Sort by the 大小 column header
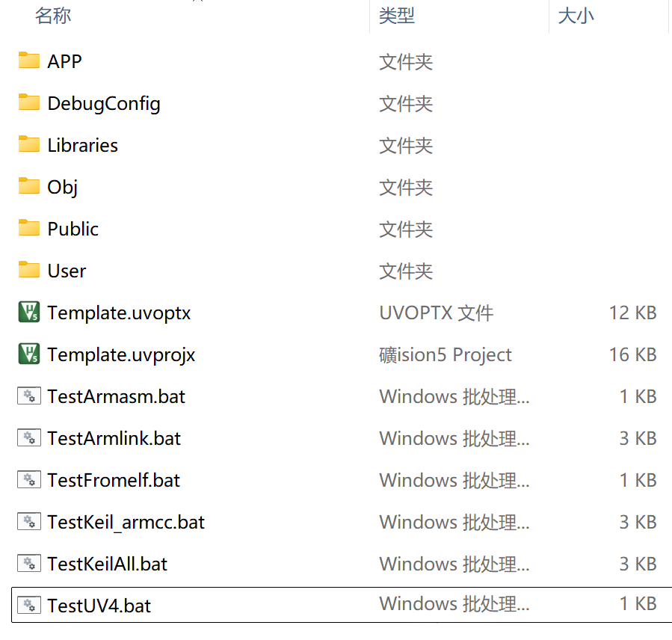The width and height of the screenshot is (672, 640). (576, 16)
